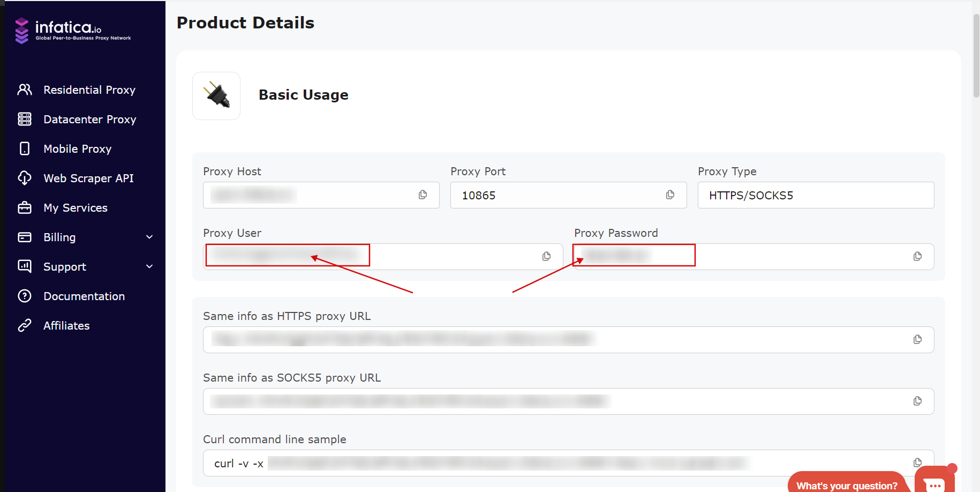Copy the Proxy Password value
Image resolution: width=980 pixels, height=492 pixels.
click(x=917, y=256)
